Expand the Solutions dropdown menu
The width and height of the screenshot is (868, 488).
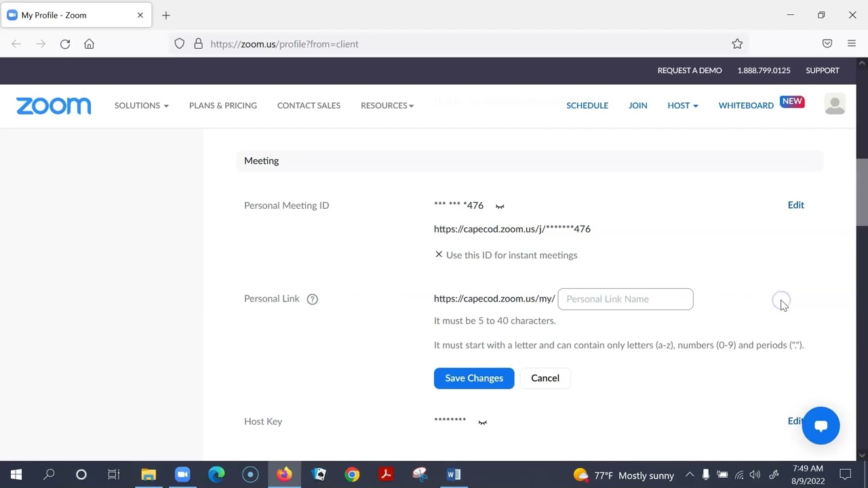point(141,105)
